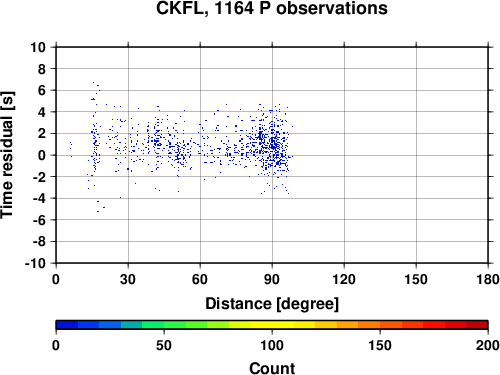Click the yellow middle segment of the colorbar
Viewport: 500px width, 375px height.
(x=272, y=325)
